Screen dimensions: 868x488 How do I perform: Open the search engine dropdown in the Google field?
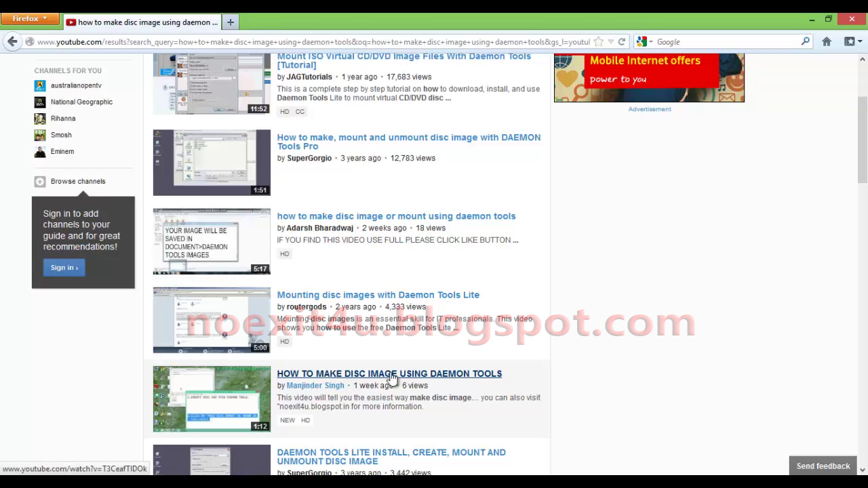point(648,41)
